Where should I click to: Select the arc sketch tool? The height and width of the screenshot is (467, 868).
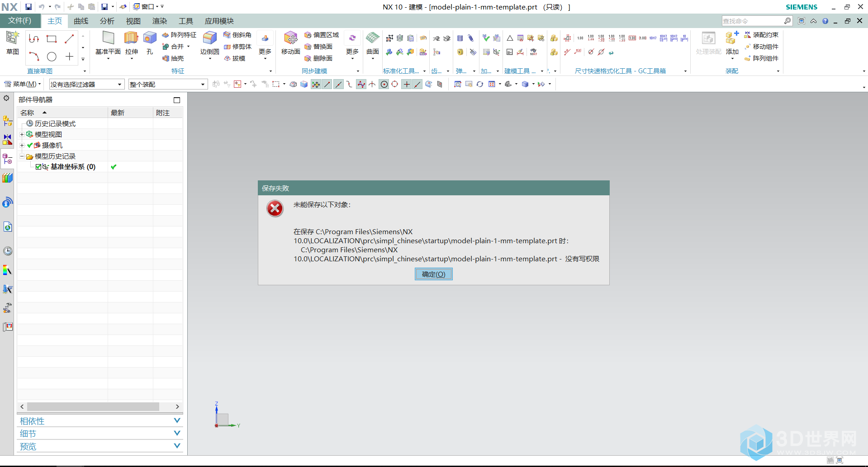click(x=34, y=57)
